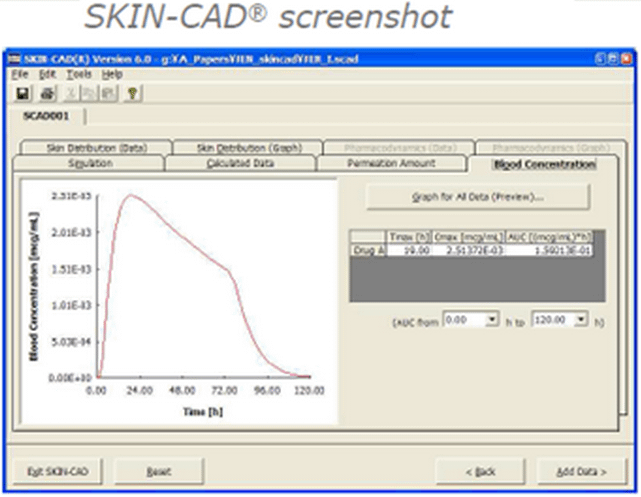
Task: Click the disabled Pharmacodynamics (Graph) tab
Action: (551, 148)
